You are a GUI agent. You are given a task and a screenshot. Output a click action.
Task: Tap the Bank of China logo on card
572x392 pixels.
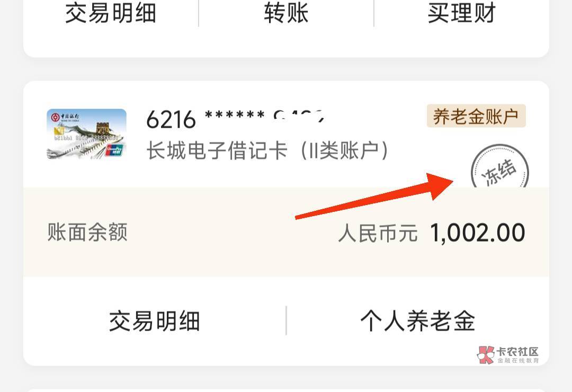pos(65,117)
